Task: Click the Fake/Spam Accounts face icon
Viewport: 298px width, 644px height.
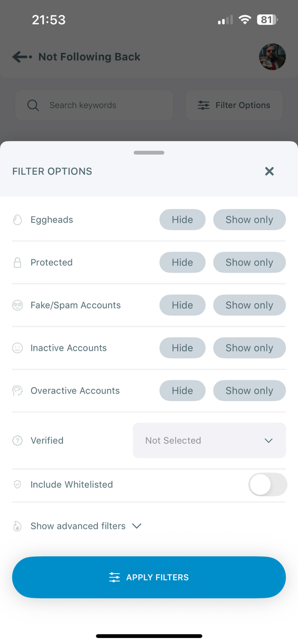Action: click(x=17, y=305)
